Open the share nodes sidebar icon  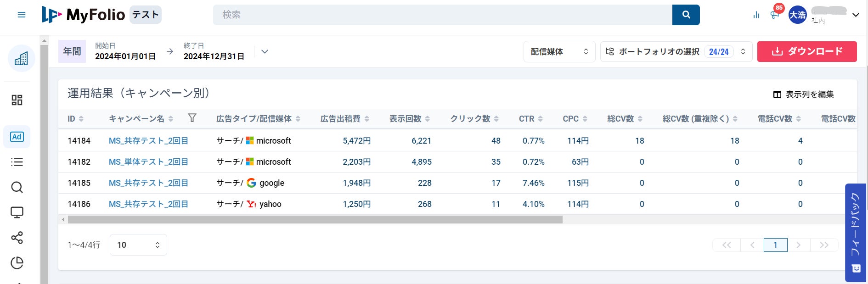(x=17, y=238)
